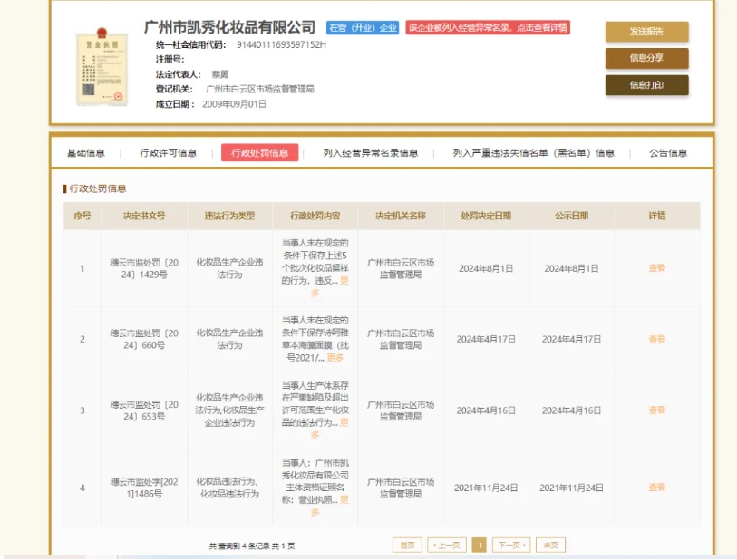737x560 pixels.
Task: Click penalty decision date 2024年8月1日
Action: 486,268
